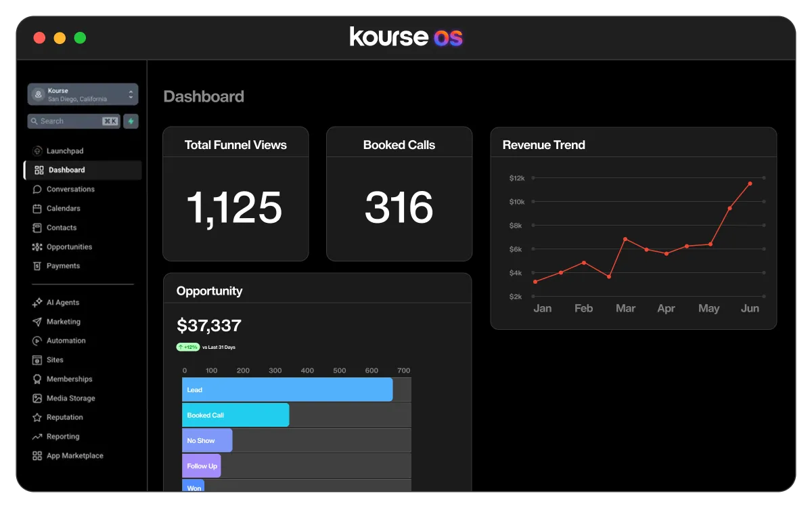Select Dashboard in the sidebar
This screenshot has width=812, height=508.
tap(83, 170)
